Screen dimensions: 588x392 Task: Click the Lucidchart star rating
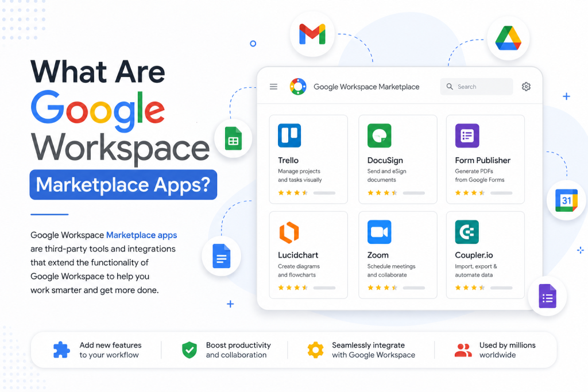[293, 288]
